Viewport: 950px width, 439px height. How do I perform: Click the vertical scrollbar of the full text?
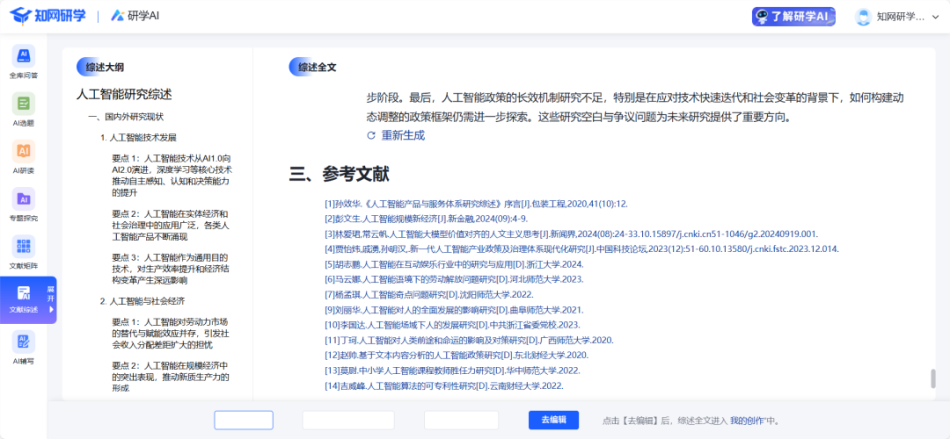click(934, 378)
